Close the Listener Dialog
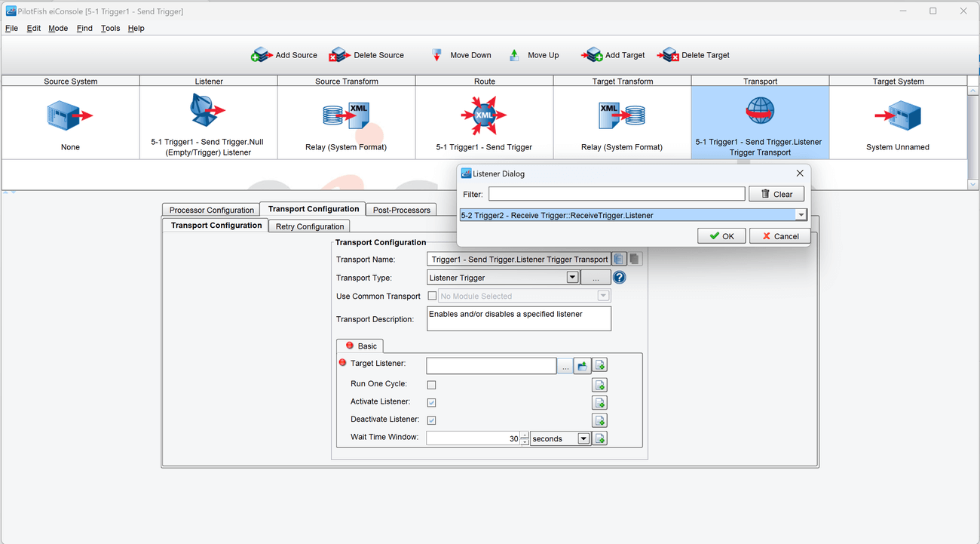The width and height of the screenshot is (980, 544). (800, 173)
